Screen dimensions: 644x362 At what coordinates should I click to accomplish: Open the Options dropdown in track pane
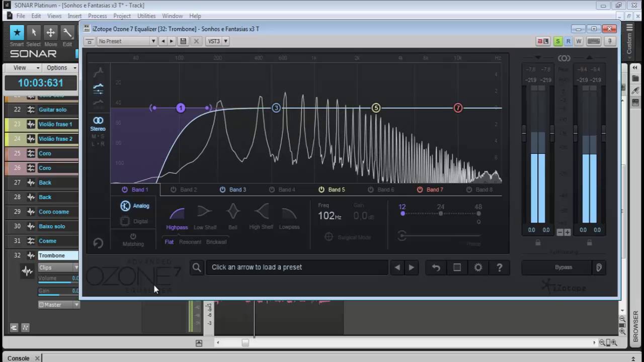[61, 68]
